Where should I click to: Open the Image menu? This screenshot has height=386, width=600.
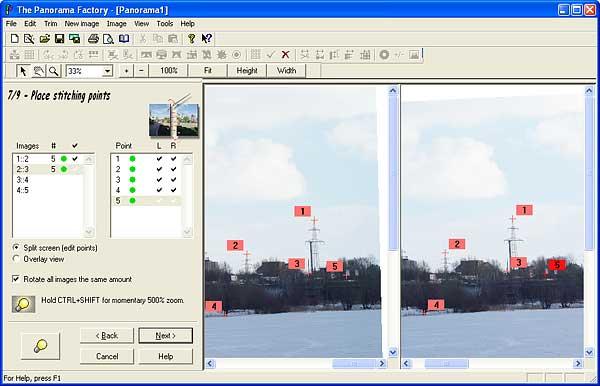116,24
